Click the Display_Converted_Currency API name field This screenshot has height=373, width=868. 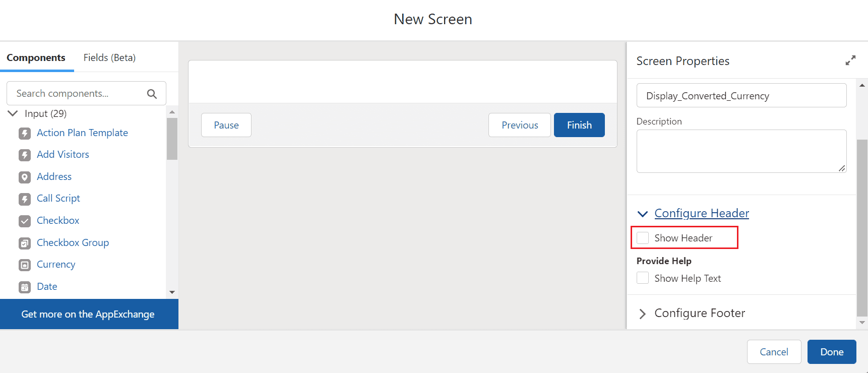(x=741, y=95)
